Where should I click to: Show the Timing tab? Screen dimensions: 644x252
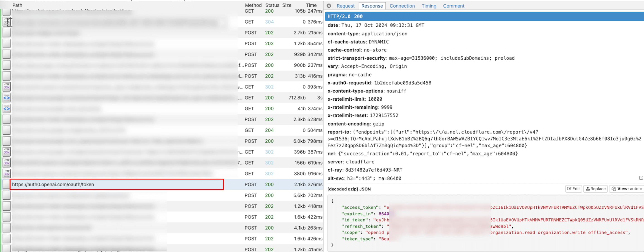pos(429,6)
